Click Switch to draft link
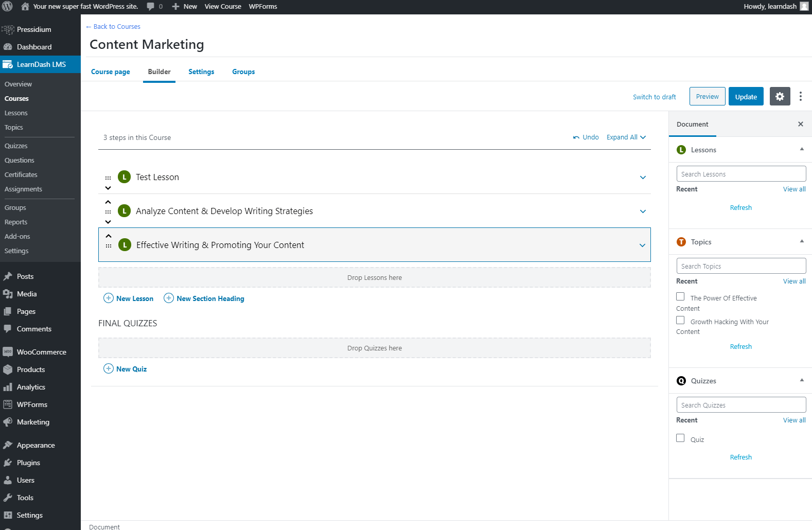The height and width of the screenshot is (530, 812). coord(655,97)
